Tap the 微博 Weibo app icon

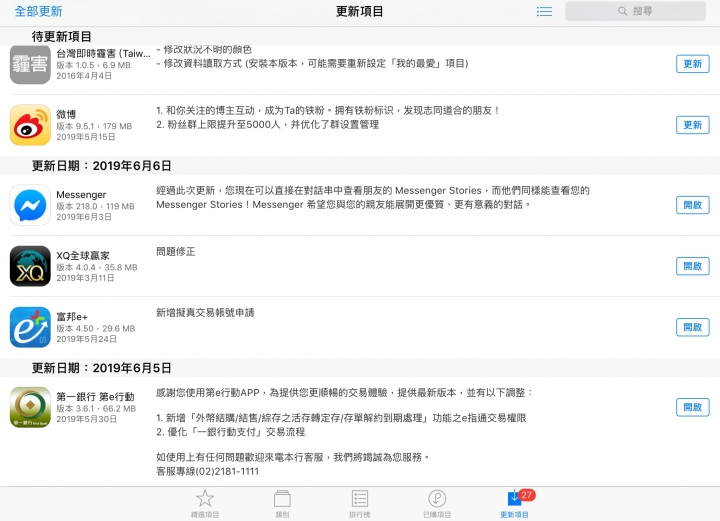(x=30, y=125)
